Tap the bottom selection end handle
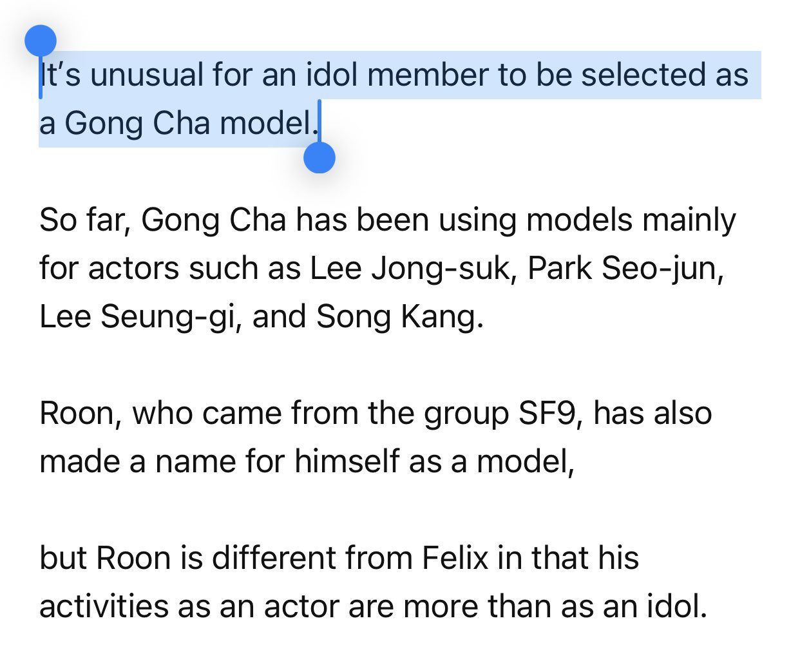This screenshot has width=800, height=672. (x=319, y=157)
